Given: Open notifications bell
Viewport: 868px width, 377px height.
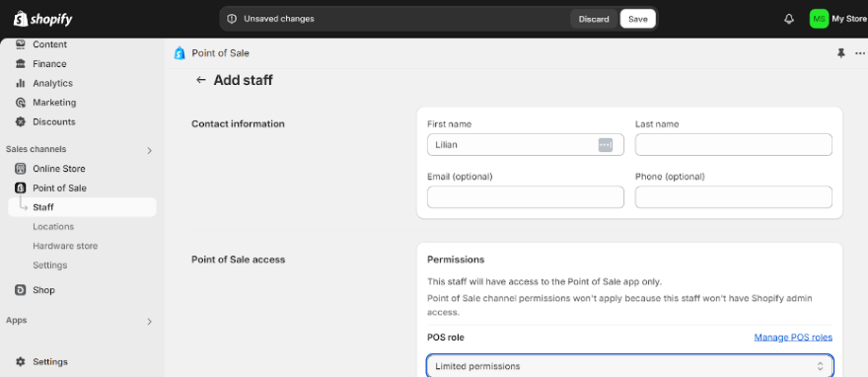Looking at the screenshot, I should [x=789, y=19].
